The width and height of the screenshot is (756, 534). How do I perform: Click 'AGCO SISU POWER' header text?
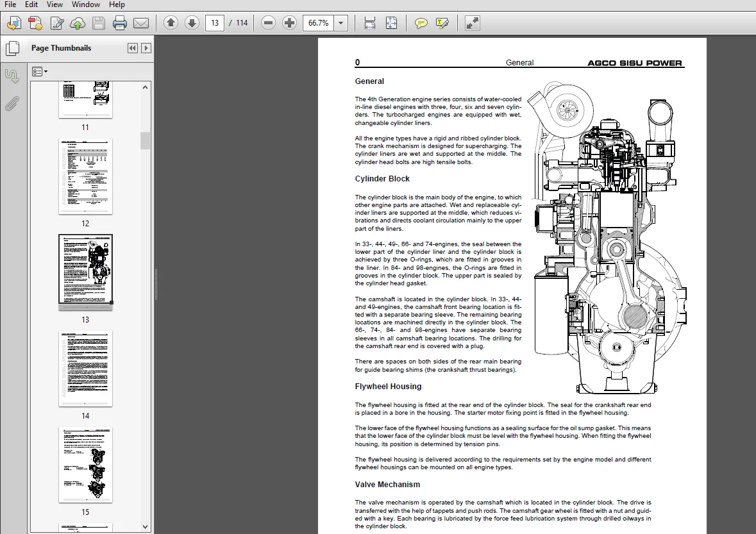click(x=635, y=63)
